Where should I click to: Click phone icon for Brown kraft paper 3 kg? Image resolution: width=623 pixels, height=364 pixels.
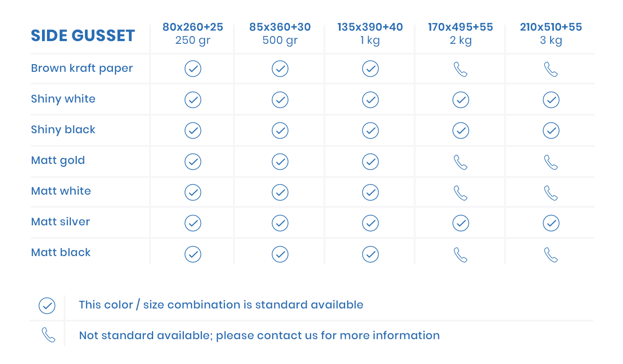click(551, 69)
